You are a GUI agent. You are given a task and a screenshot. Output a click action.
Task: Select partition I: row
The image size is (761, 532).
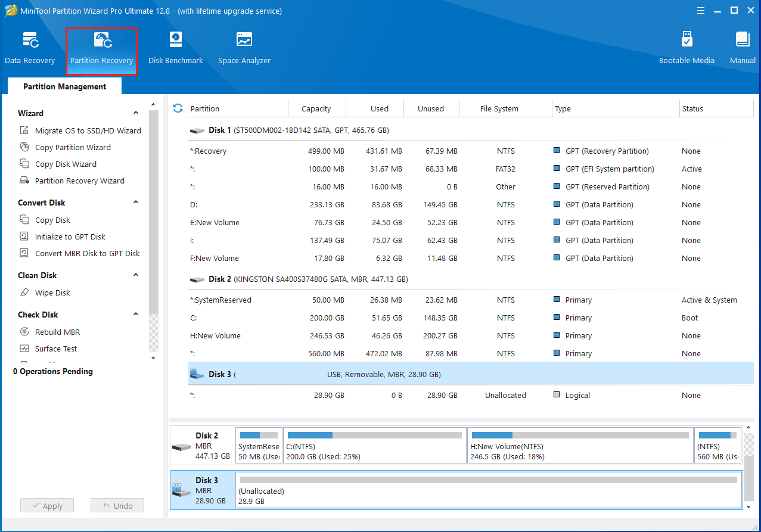pyautogui.click(x=471, y=240)
